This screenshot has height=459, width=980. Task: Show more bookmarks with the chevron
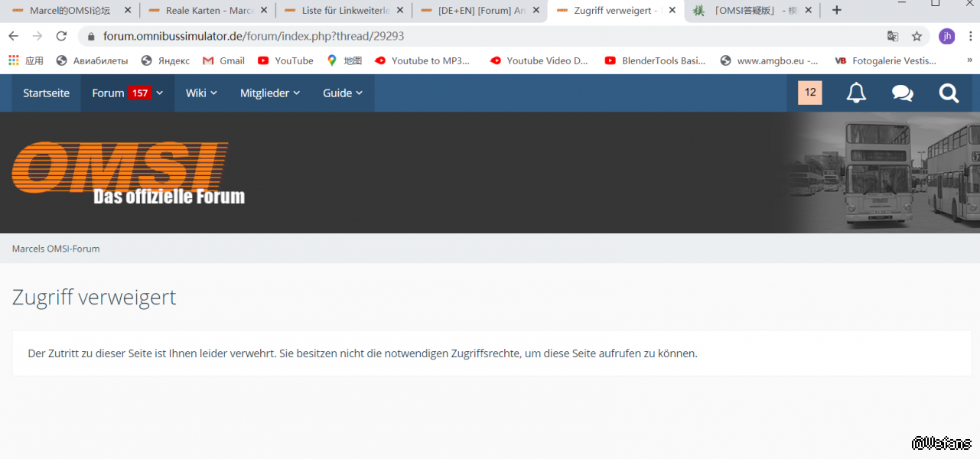[x=969, y=60]
